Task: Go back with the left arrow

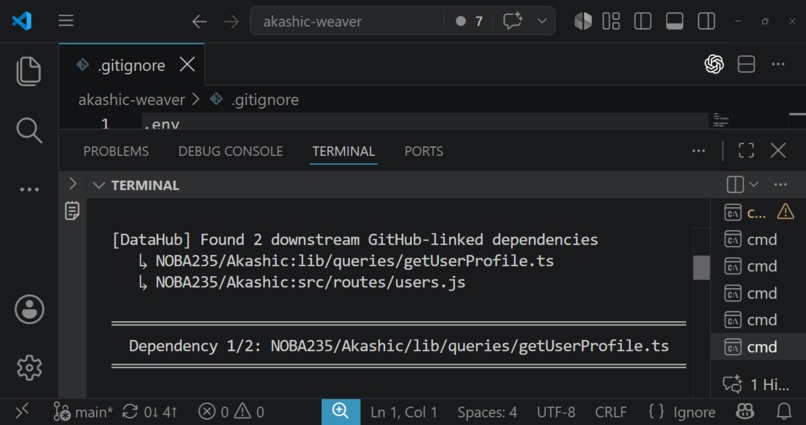Action: [x=199, y=22]
